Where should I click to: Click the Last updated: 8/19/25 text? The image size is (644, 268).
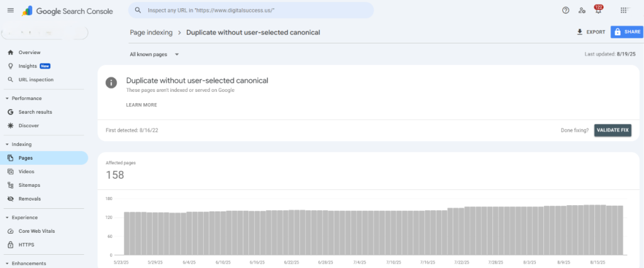[610, 54]
